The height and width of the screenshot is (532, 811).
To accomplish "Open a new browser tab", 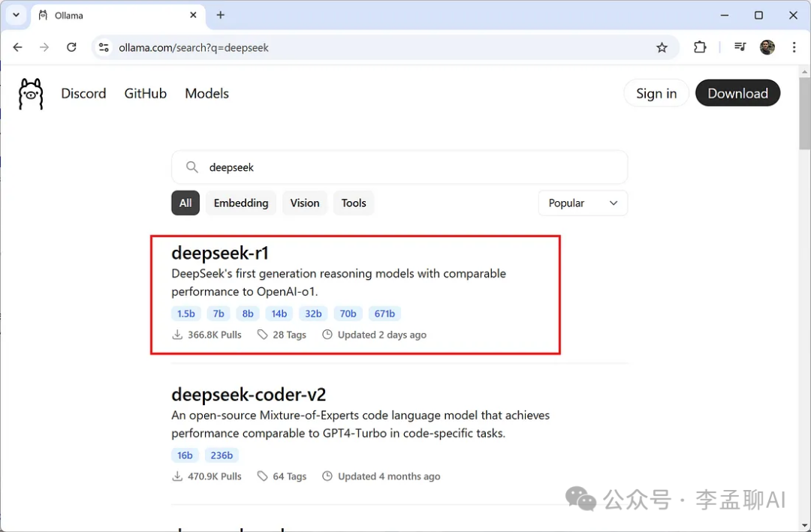I will 220,15.
